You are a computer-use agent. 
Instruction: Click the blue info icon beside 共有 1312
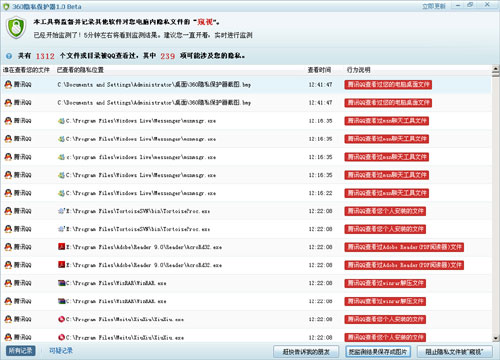click(9, 56)
